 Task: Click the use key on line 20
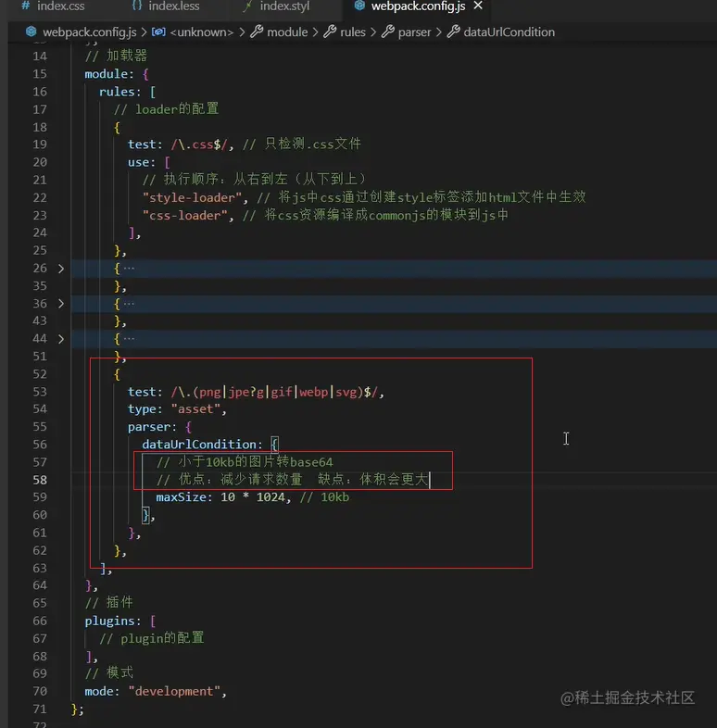[x=138, y=162]
